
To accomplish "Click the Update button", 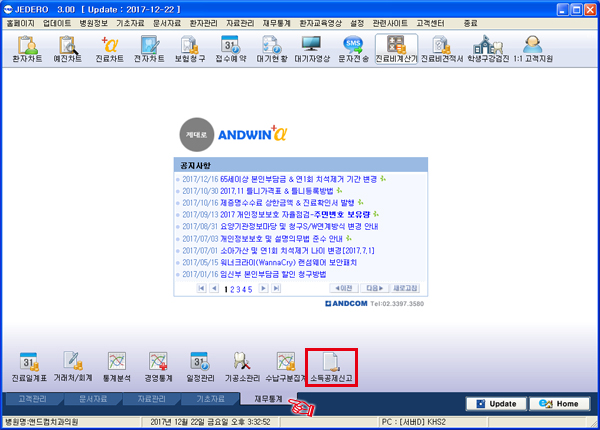I will coord(496,404).
